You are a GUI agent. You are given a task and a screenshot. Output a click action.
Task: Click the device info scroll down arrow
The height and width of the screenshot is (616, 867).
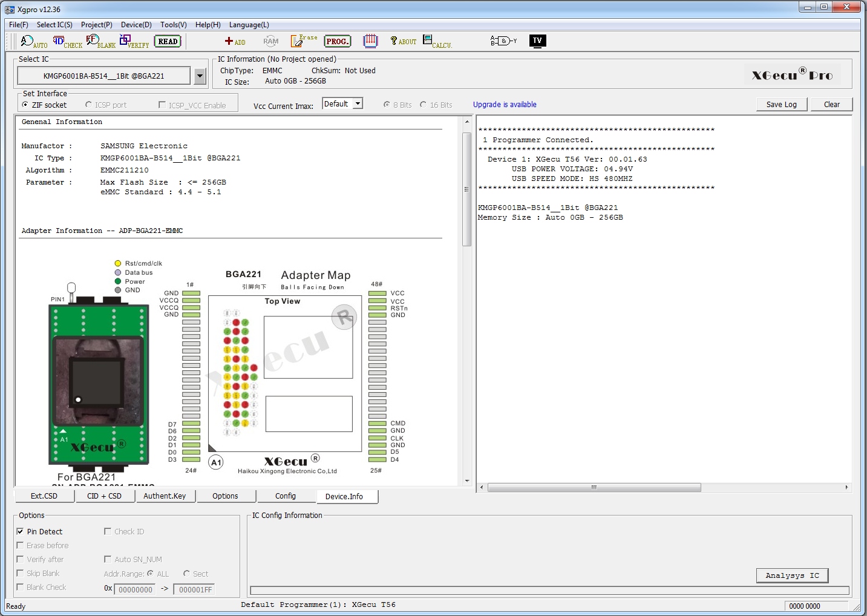[466, 481]
